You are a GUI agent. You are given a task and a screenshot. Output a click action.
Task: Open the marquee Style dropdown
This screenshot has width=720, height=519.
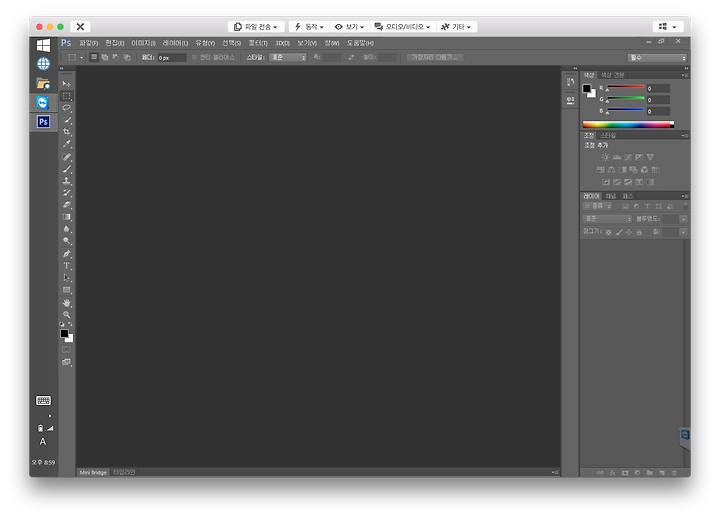pyautogui.click(x=288, y=57)
